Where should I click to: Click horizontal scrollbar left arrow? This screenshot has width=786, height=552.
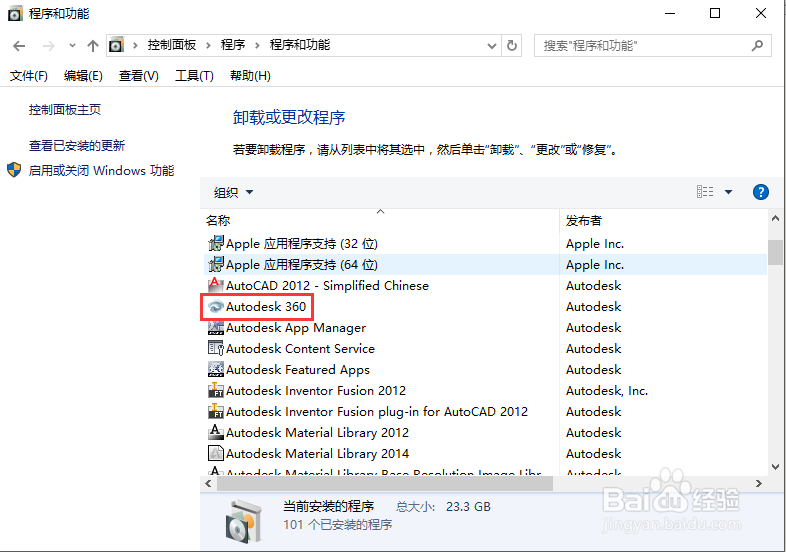pos(209,484)
